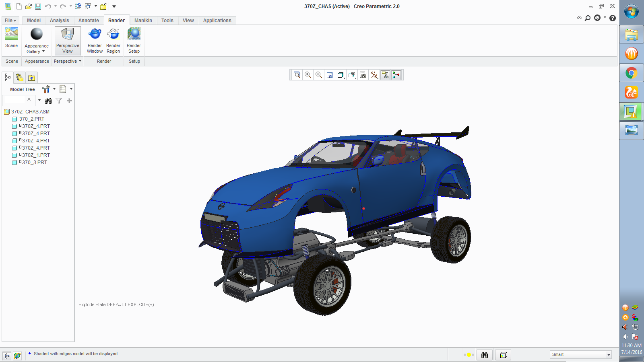
Task: Expand the undo history arrow
Action: click(56, 6)
